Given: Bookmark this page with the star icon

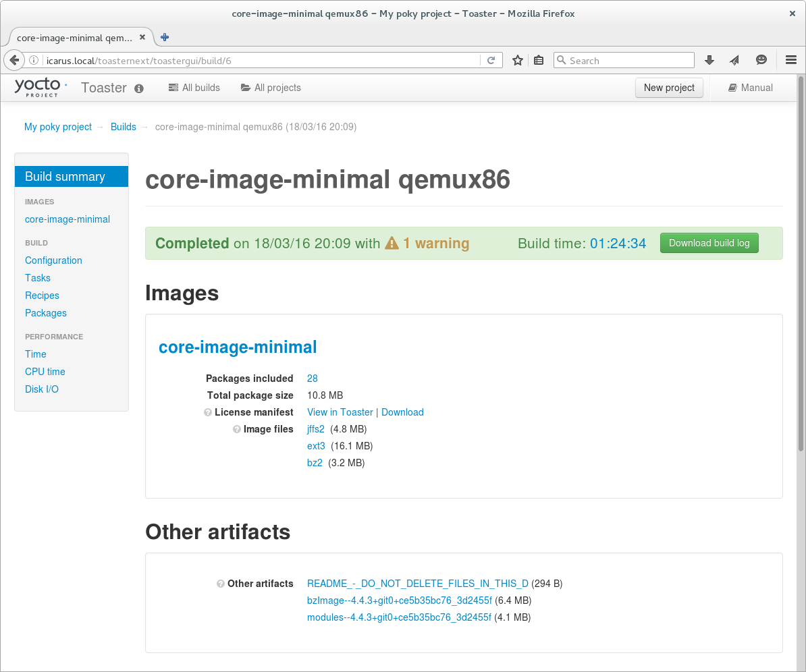Looking at the screenshot, I should [518, 60].
